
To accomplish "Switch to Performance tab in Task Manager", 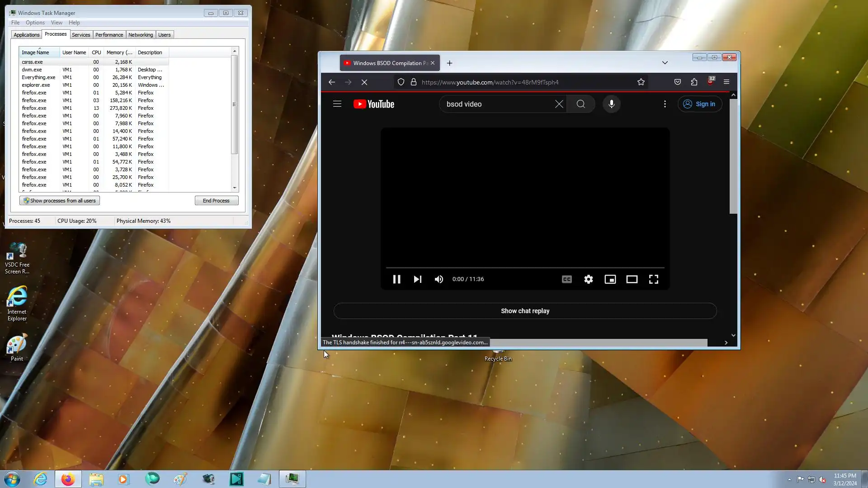I will tap(109, 35).
